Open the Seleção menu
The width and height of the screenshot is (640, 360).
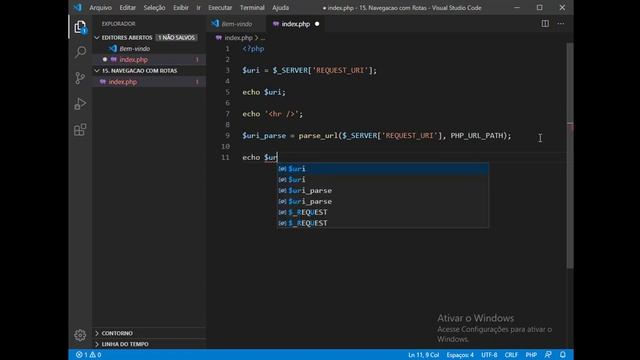click(x=154, y=8)
